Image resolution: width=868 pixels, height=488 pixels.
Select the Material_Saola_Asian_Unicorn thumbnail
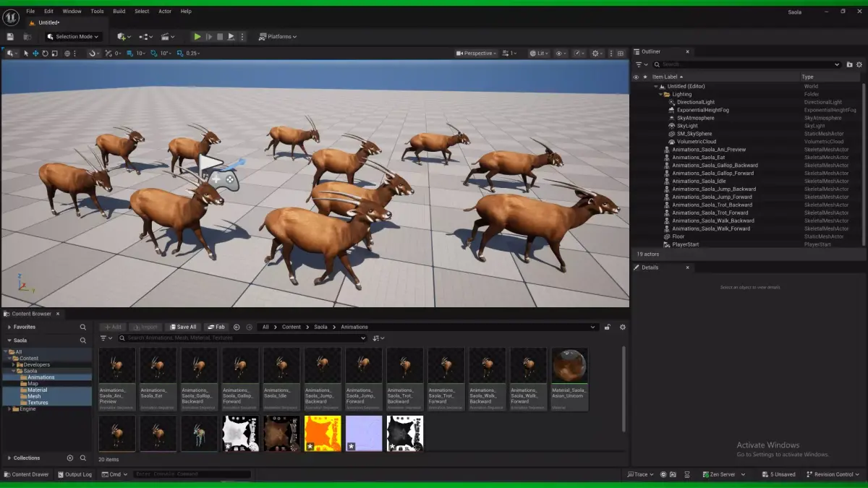pyautogui.click(x=569, y=379)
